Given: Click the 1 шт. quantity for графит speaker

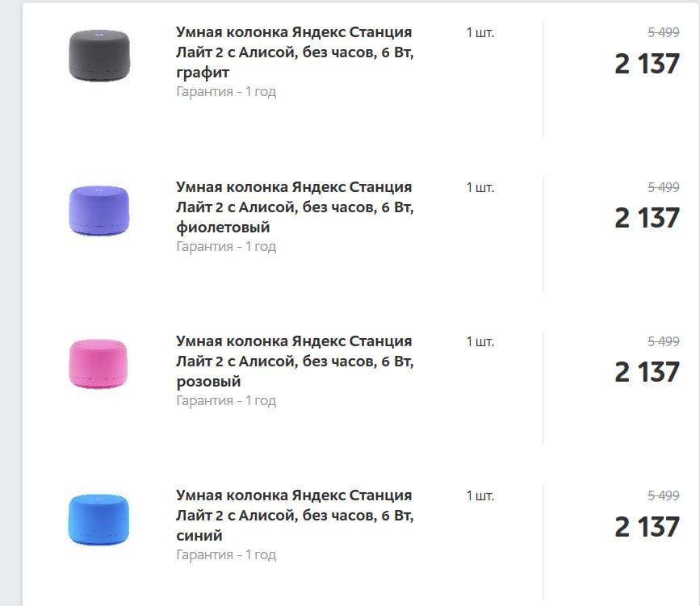Looking at the screenshot, I should coord(480,33).
